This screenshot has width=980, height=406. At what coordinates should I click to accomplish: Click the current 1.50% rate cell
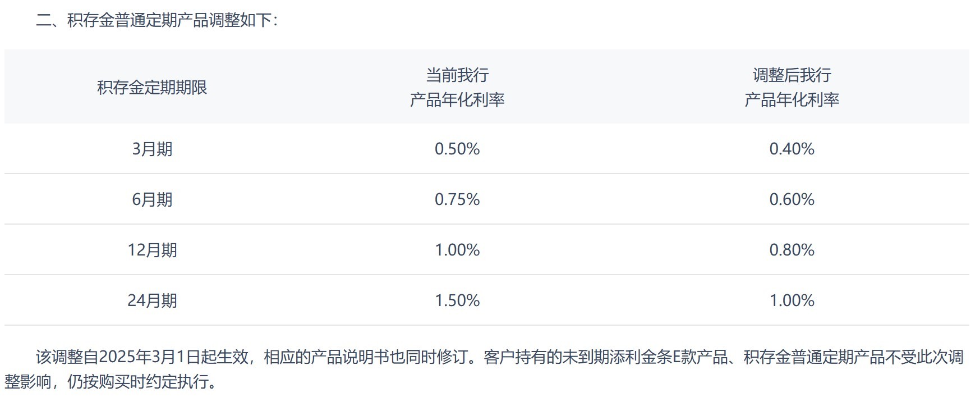(x=457, y=300)
